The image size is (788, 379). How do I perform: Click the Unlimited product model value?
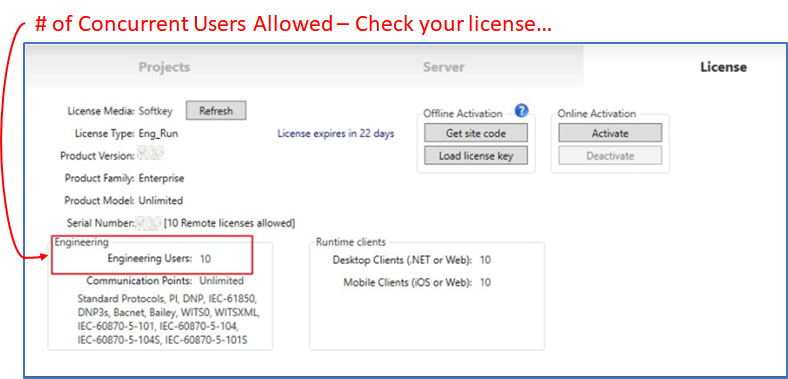click(x=161, y=201)
